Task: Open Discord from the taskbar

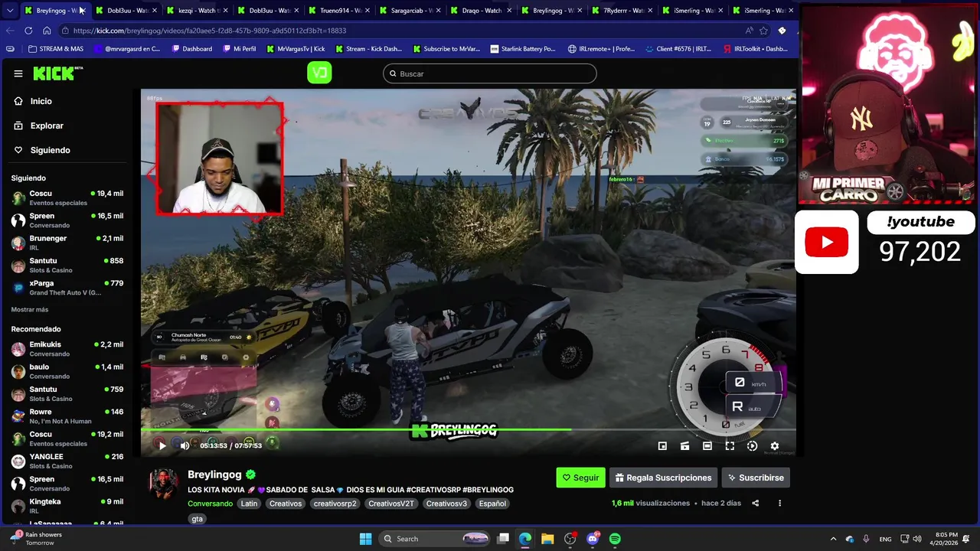Action: pos(593,539)
